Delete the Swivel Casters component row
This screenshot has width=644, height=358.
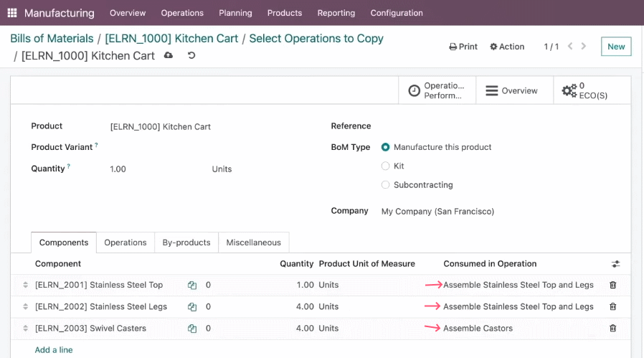[612, 328]
